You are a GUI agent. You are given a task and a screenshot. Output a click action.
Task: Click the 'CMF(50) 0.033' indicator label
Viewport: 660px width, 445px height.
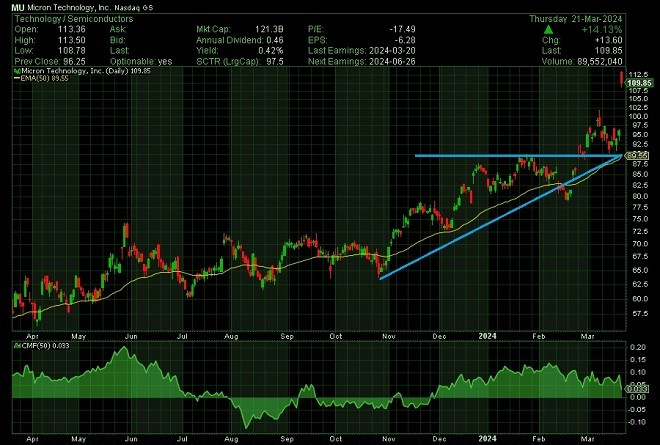(x=45, y=346)
